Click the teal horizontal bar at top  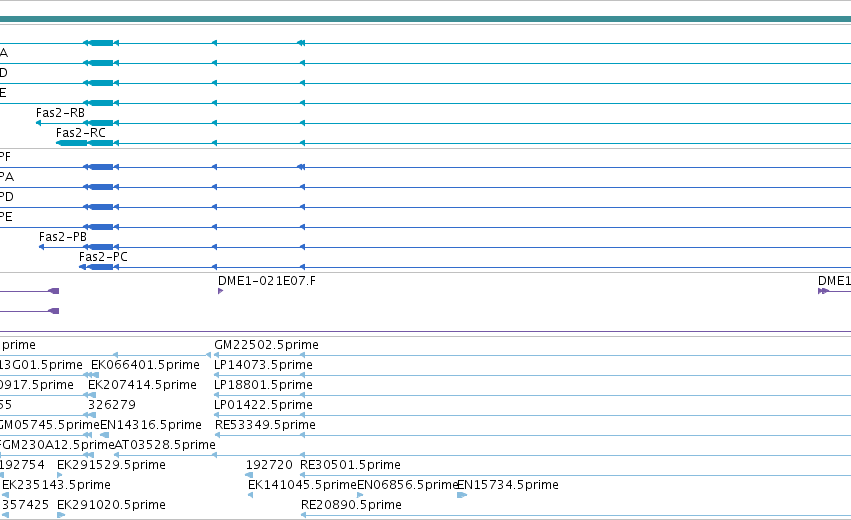426,20
